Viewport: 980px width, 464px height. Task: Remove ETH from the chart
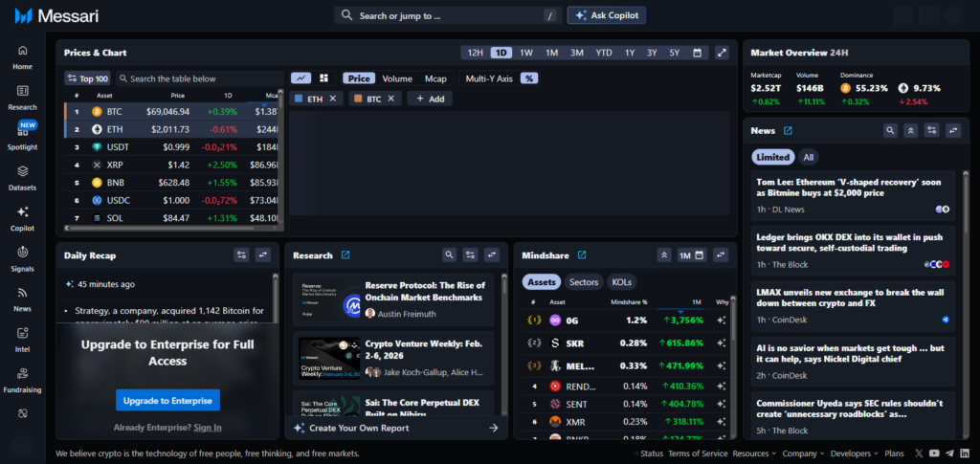click(x=332, y=99)
